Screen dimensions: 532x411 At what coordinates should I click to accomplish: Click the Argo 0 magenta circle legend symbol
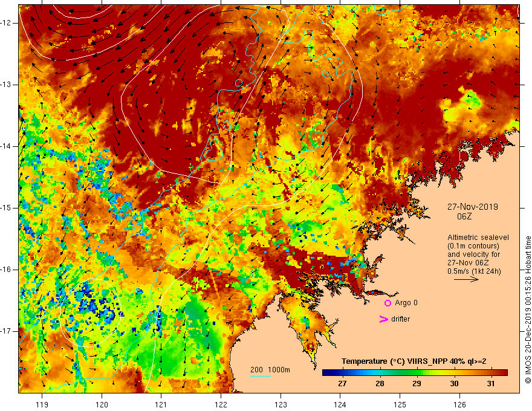coord(388,303)
